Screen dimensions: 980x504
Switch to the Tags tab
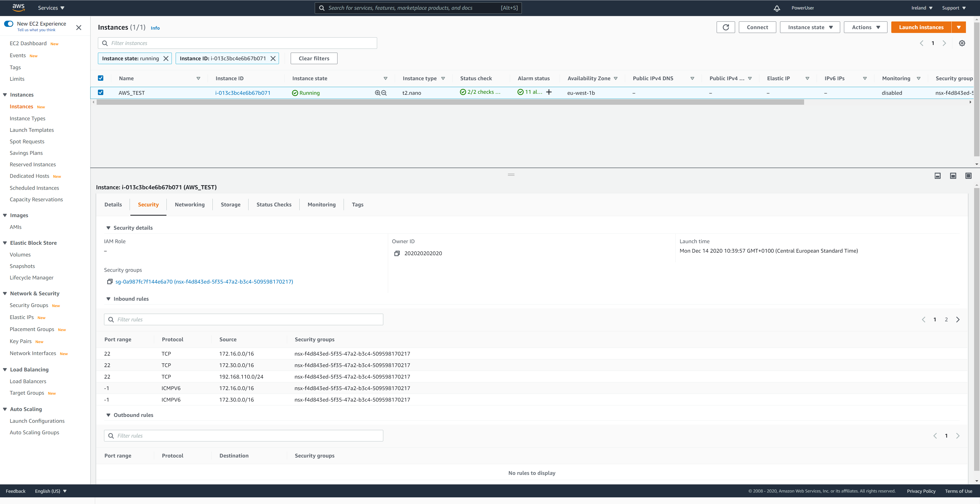(x=357, y=205)
